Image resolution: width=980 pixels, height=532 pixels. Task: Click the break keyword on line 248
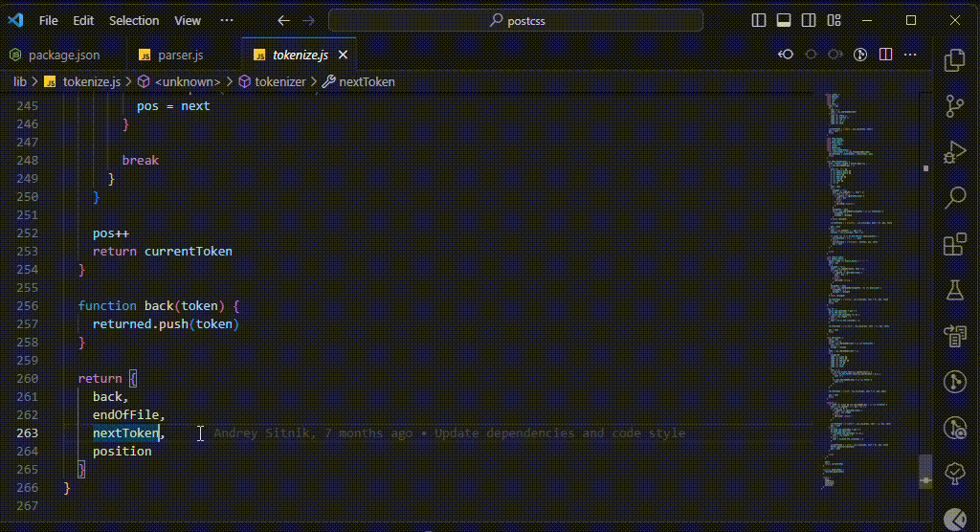140,161
